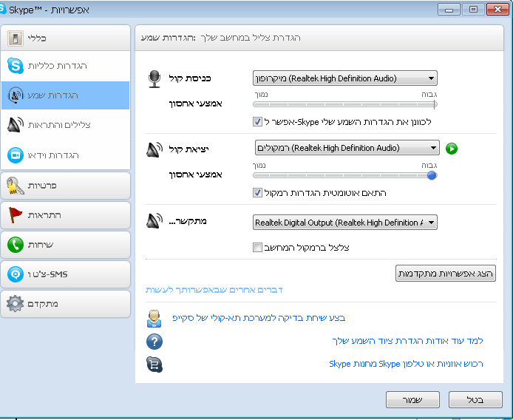This screenshot has height=420, width=513.
Task: Click the speaker volume slider blue handle
Action: tap(432, 175)
